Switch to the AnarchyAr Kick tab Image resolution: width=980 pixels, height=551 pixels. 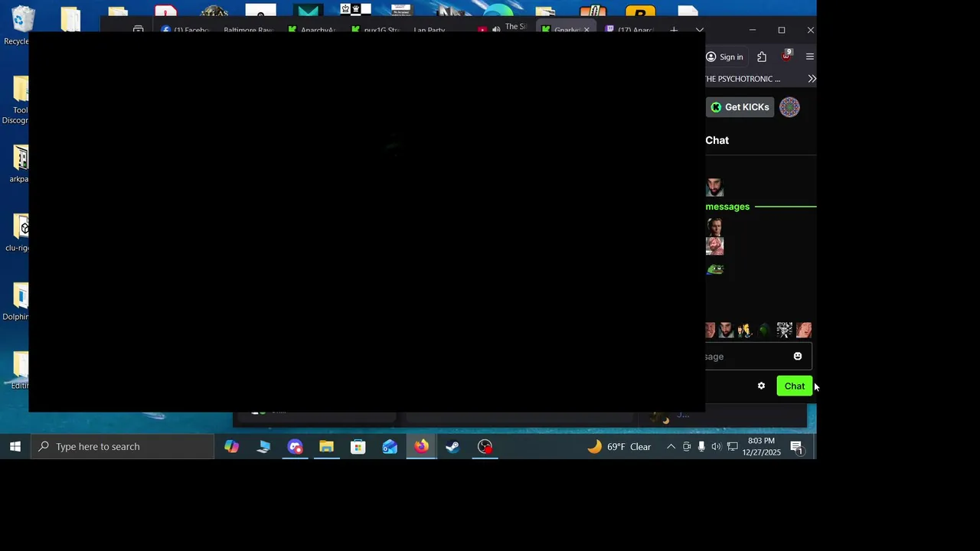[x=312, y=30]
